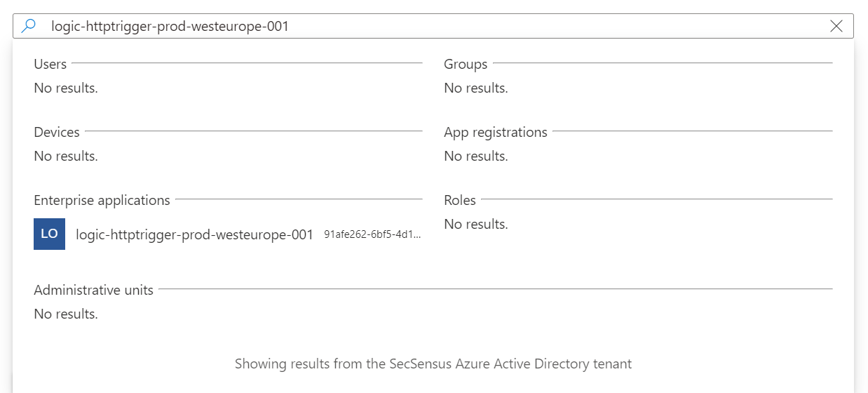Focus the search input containing logic-httptrigger-prod-westeurope-001
Viewport: 868px width, 393px height.
click(x=433, y=26)
